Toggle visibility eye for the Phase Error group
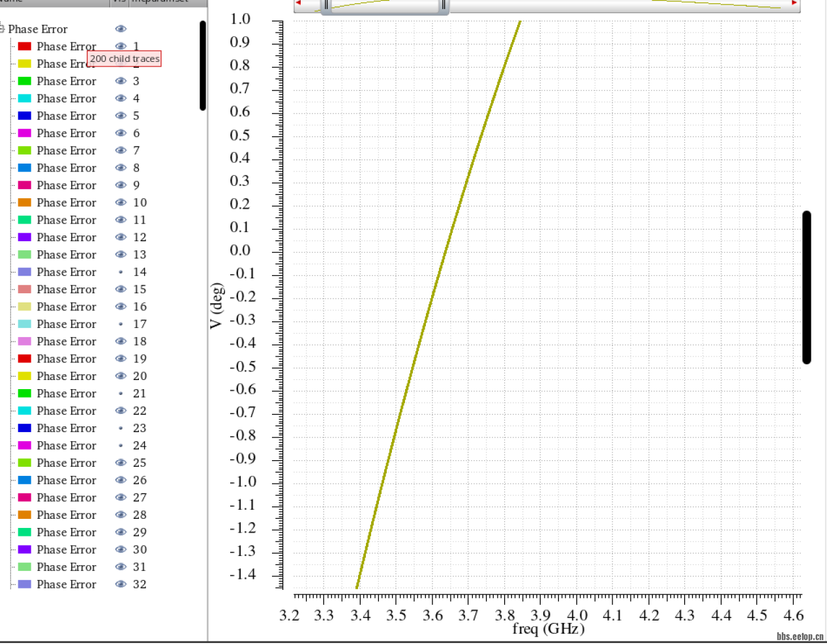The width and height of the screenshot is (827, 644). [x=121, y=29]
